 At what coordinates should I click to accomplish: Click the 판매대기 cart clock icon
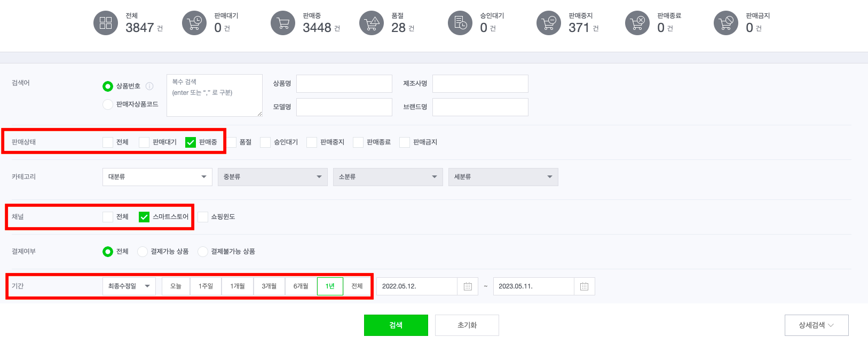pos(194,23)
